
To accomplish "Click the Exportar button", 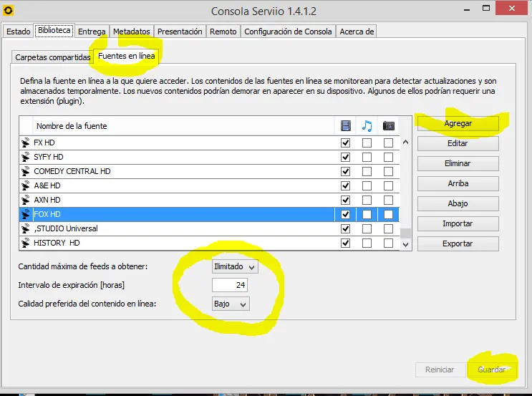I will pyautogui.click(x=458, y=243).
